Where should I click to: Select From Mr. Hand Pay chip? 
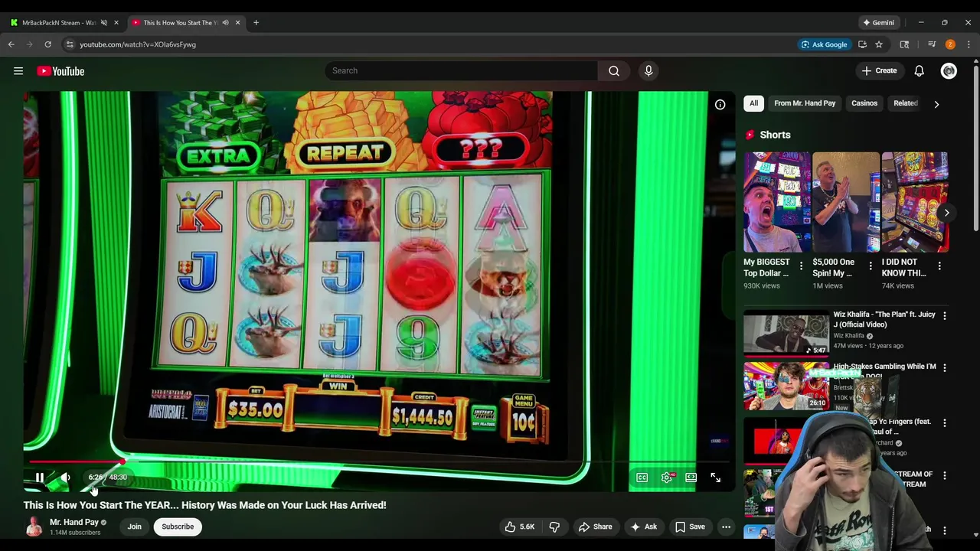(x=805, y=103)
